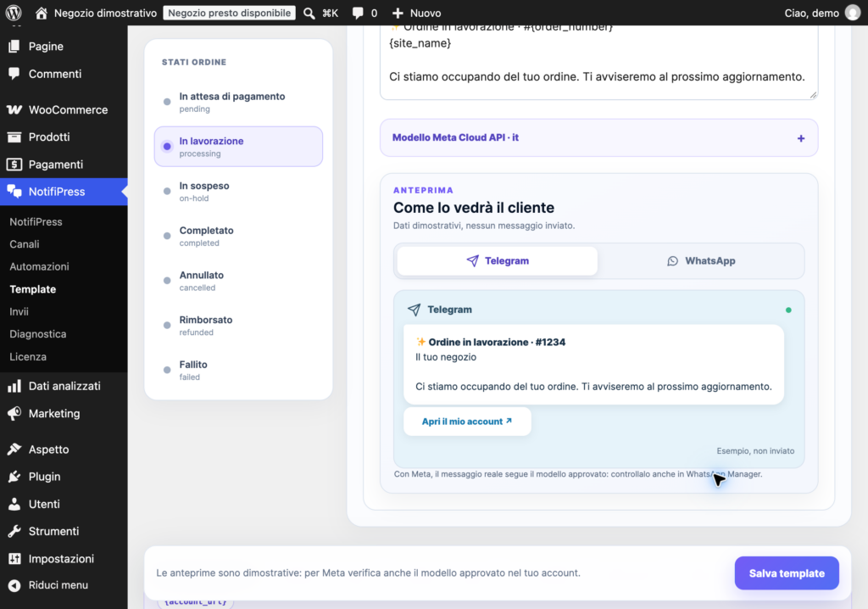Open the NotifiPress submenu link

[36, 221]
